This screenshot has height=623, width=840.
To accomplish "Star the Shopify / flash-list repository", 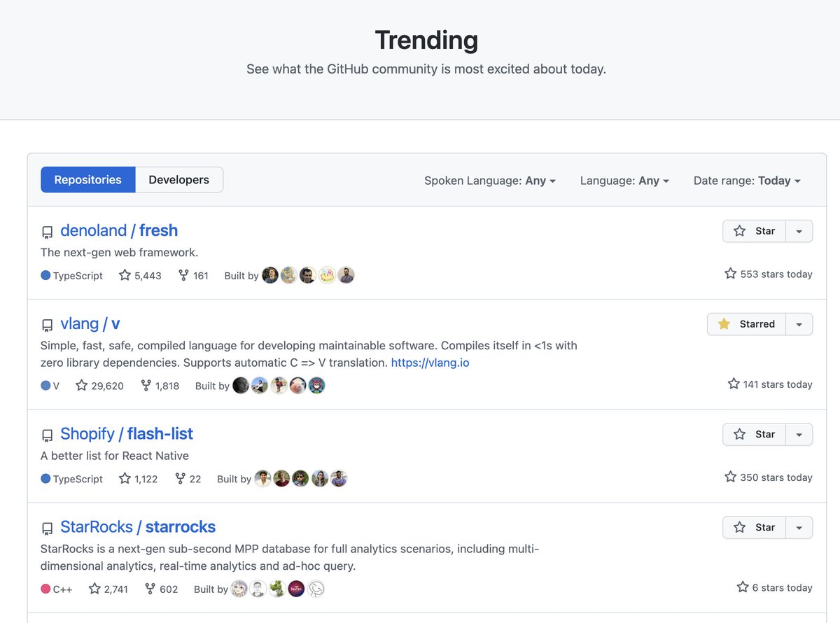I will tap(754, 434).
